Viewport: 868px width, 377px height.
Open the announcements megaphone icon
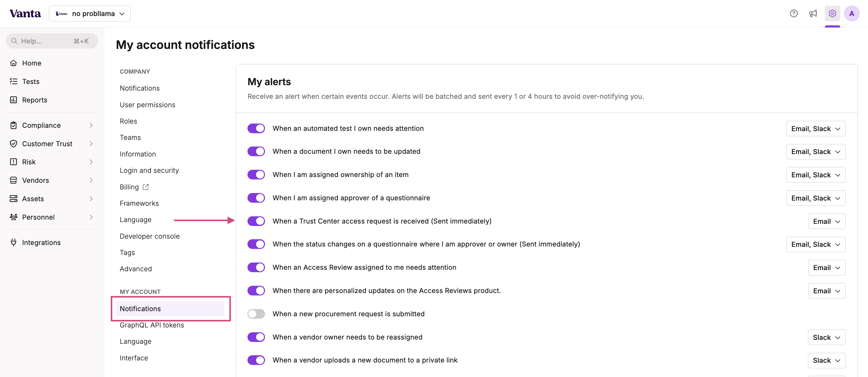coord(813,14)
